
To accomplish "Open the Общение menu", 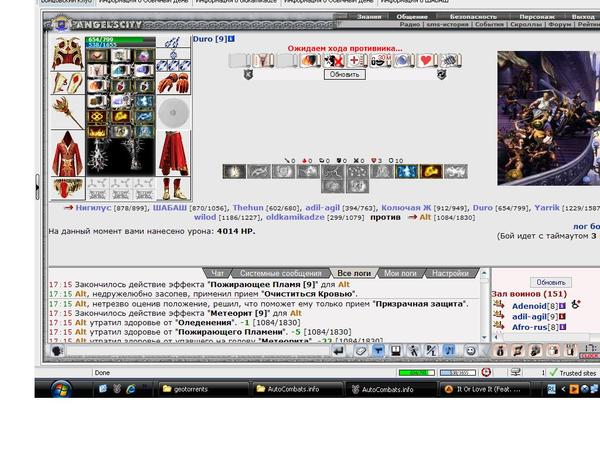I will (x=412, y=16).
